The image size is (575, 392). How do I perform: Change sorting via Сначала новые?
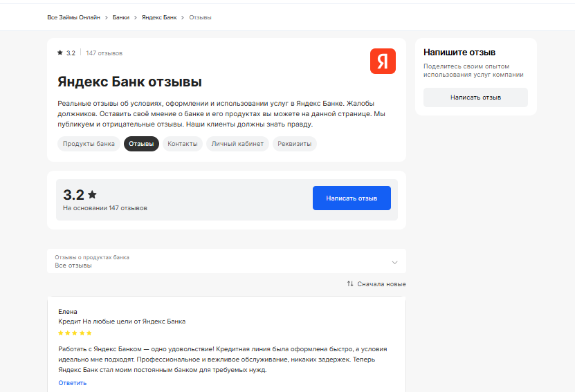tap(381, 284)
